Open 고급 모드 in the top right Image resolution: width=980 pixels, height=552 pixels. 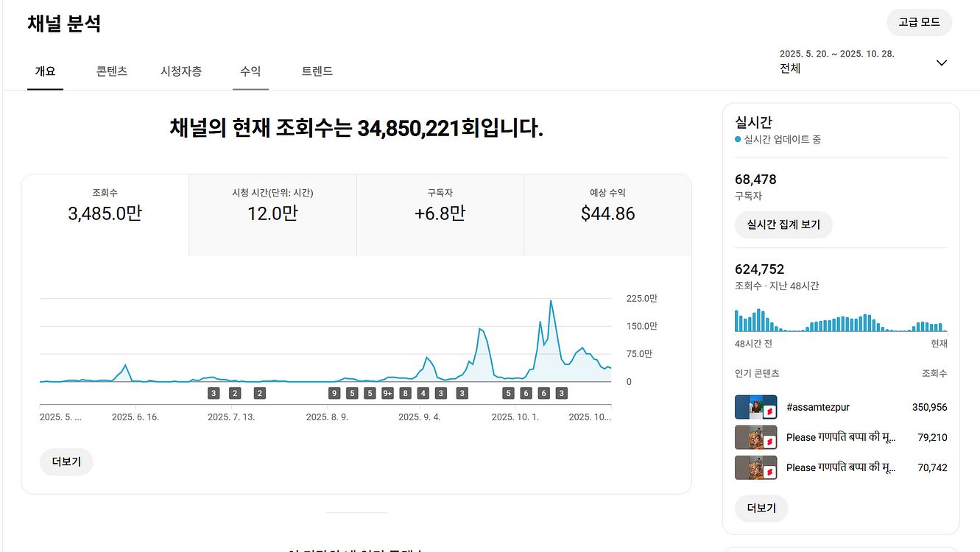919,22
